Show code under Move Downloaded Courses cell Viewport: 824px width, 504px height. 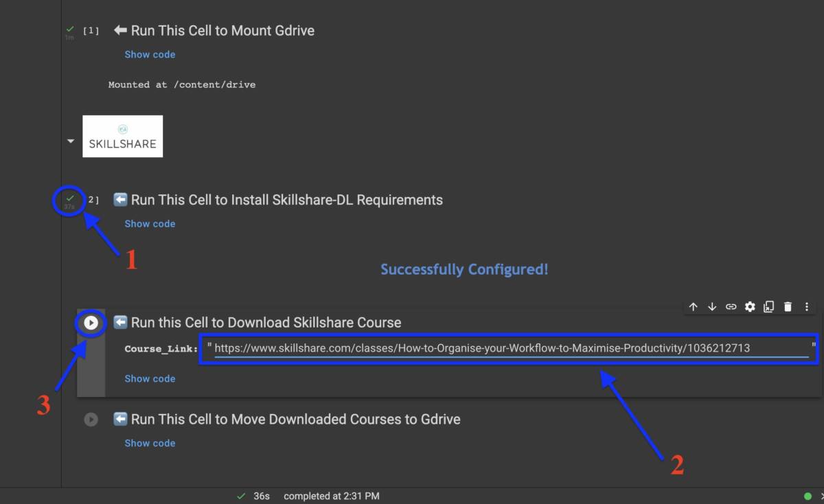click(x=150, y=443)
